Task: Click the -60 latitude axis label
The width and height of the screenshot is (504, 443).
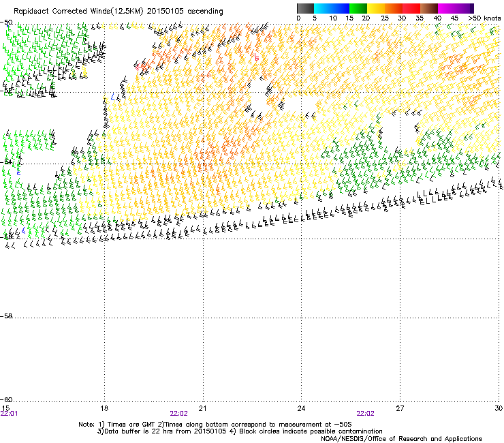Action: [6, 400]
